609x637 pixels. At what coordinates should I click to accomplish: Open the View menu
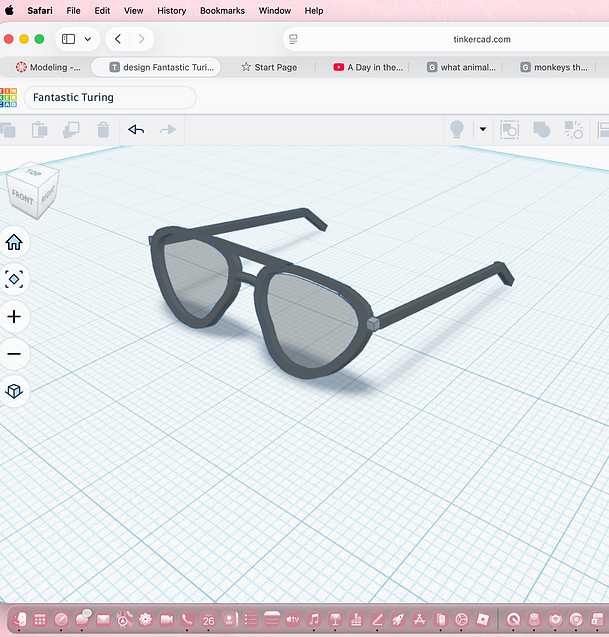(133, 11)
